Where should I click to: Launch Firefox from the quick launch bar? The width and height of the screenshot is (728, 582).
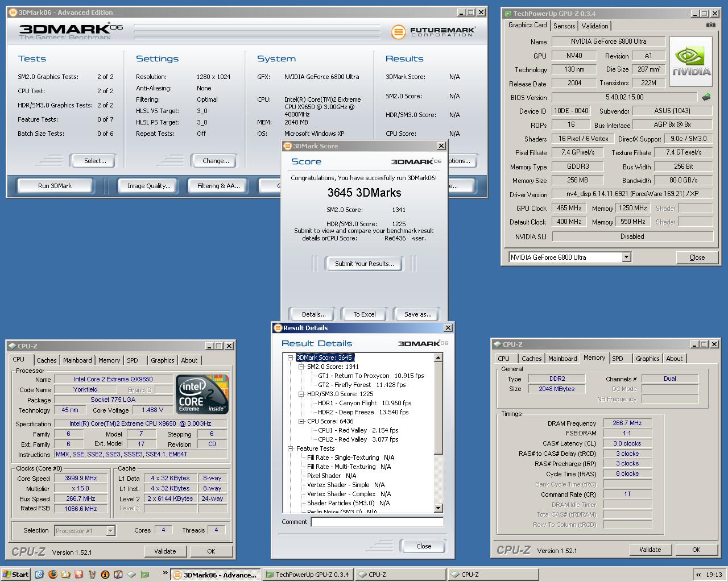coord(52,574)
